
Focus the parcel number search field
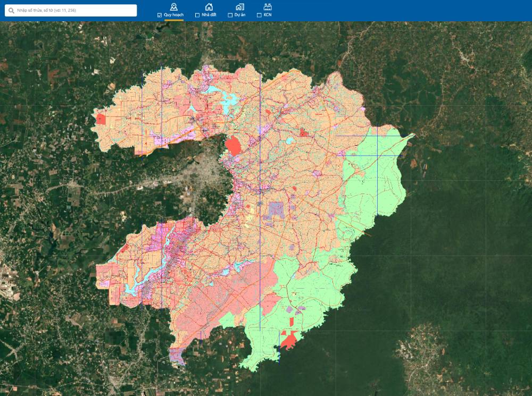coord(74,10)
